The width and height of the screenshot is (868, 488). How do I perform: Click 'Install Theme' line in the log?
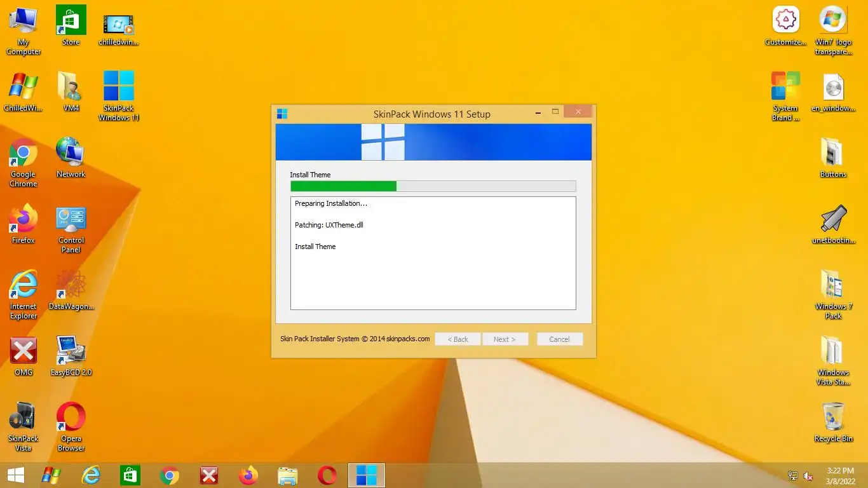[315, 247]
